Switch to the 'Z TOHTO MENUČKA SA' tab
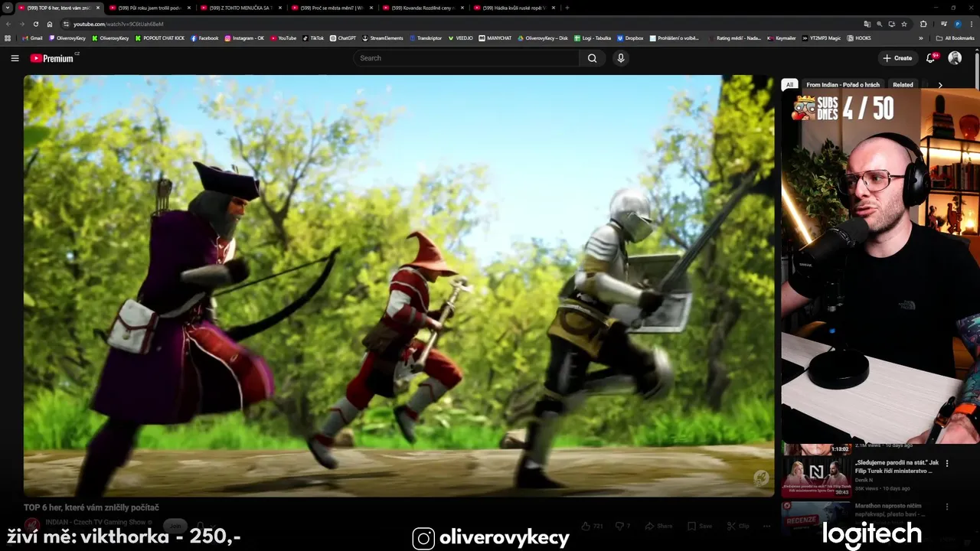This screenshot has width=980, height=551. (x=240, y=8)
